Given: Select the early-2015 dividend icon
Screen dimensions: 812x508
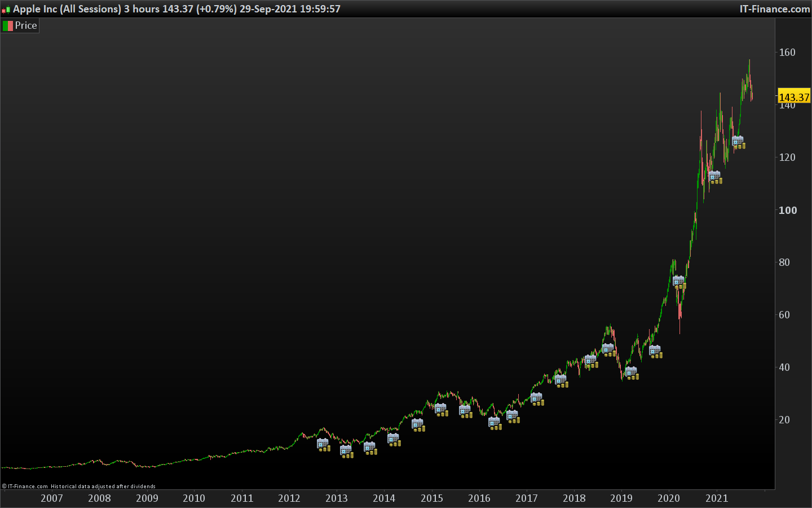Looking at the screenshot, I should pyautogui.click(x=442, y=410).
